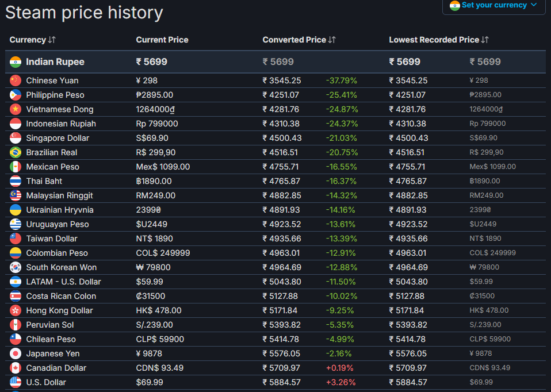Click the Ukrainian flag icon
Viewport: 551px width, 392px height.
coord(16,210)
